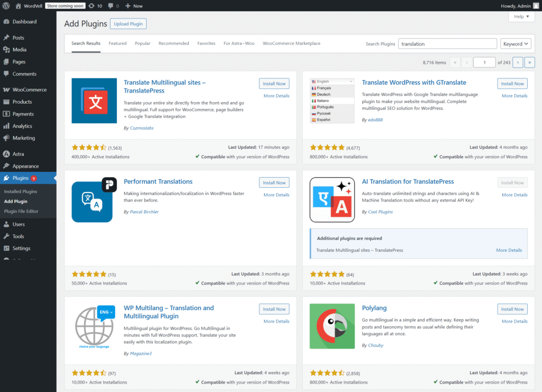Expand the Help panel

pyautogui.click(x=521, y=16)
